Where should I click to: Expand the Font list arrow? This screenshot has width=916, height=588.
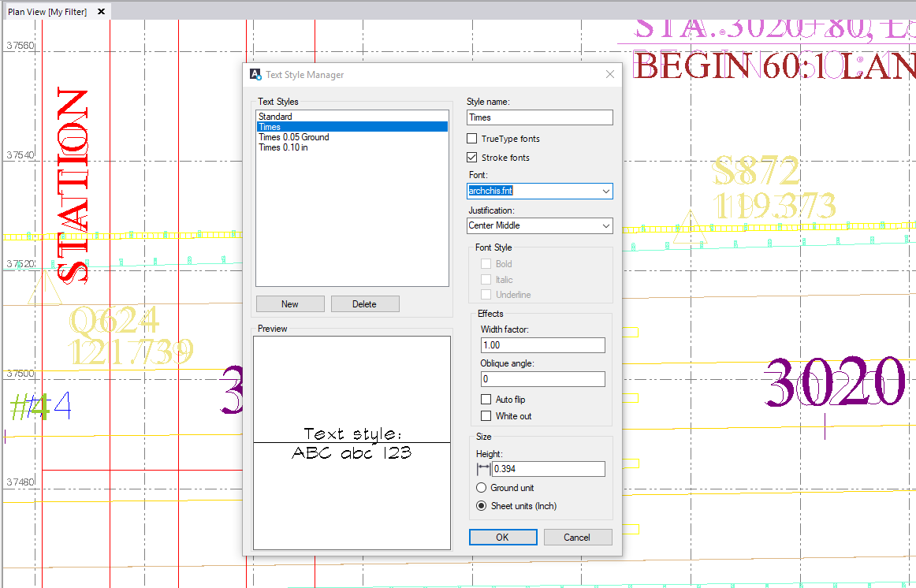[605, 191]
